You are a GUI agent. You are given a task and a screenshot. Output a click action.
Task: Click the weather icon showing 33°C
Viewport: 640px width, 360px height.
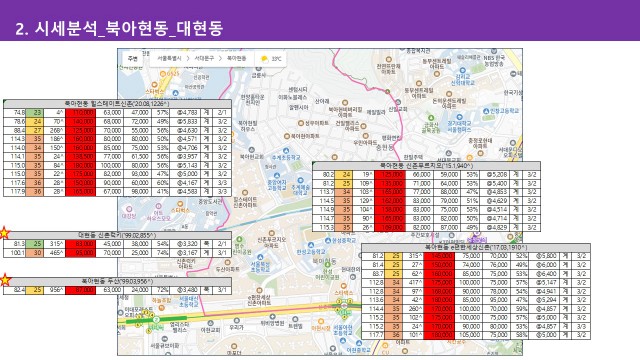tap(264, 59)
